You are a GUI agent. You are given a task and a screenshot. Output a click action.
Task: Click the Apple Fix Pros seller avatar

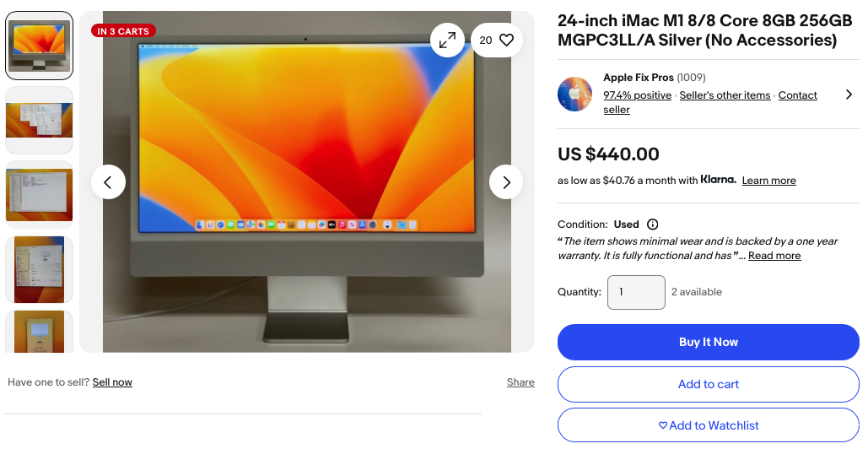(574, 95)
